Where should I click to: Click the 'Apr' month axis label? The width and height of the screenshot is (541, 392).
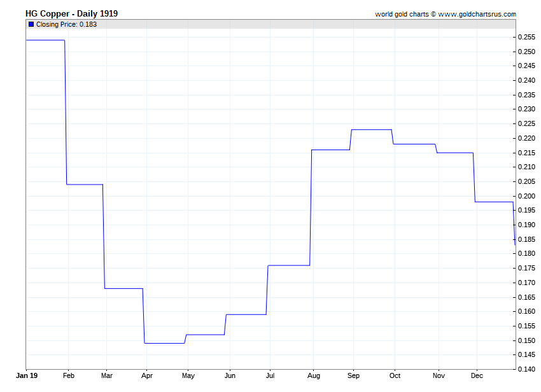[x=147, y=375]
